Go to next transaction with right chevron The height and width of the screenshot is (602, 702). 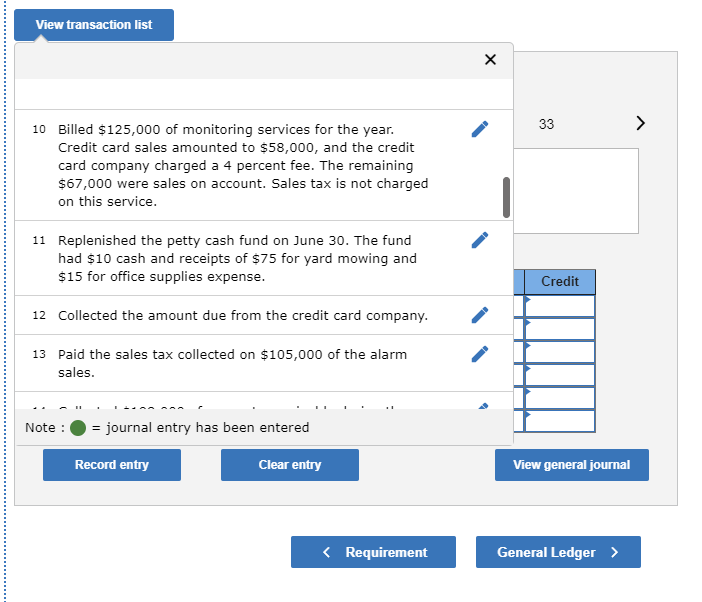pos(641,124)
